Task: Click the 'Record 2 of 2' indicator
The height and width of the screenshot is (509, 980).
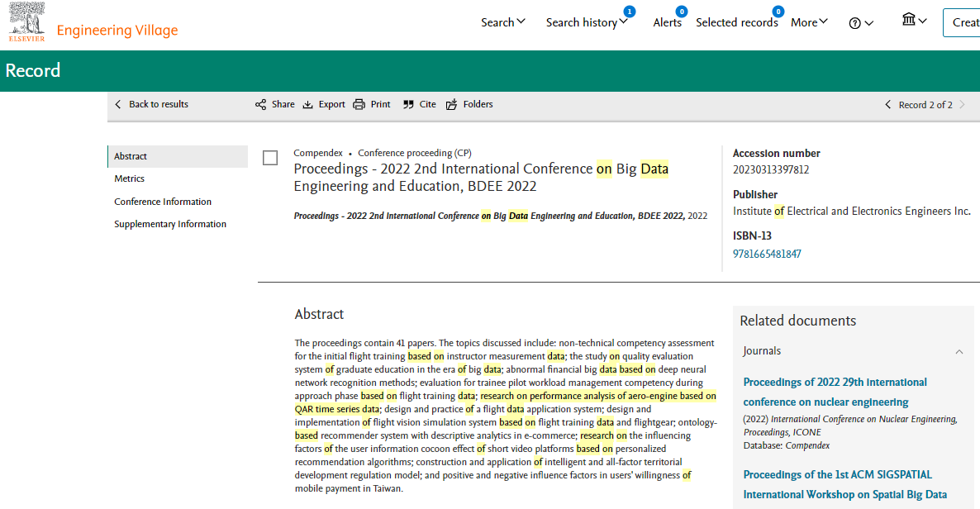Action: click(x=925, y=105)
